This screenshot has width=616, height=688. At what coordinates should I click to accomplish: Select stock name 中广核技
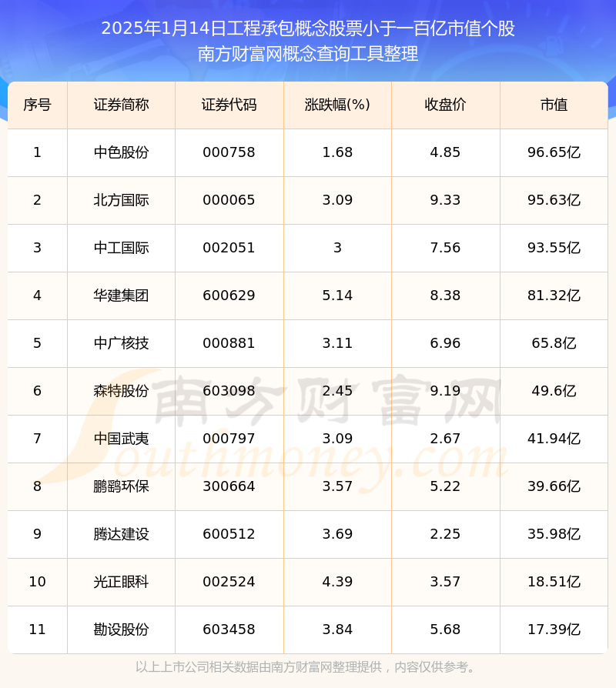121,343
